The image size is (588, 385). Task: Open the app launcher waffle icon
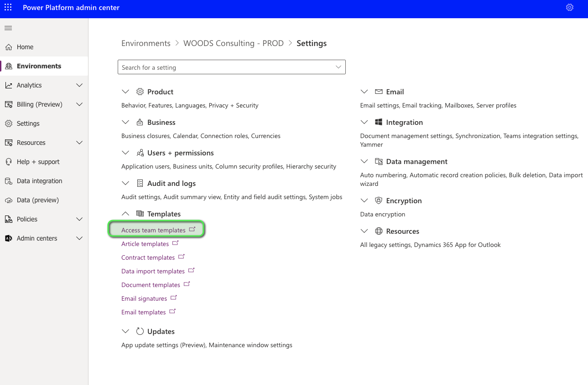coord(8,7)
